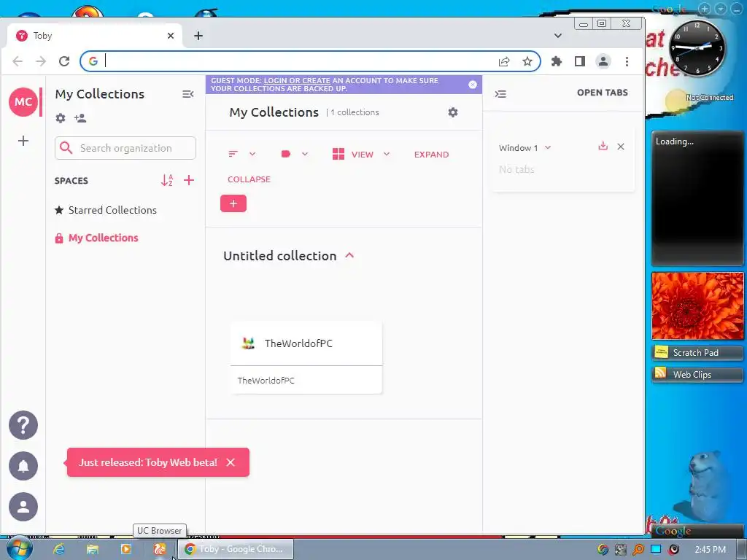
Task: Launch Internet Explorer from taskbar
Action: tap(59, 549)
